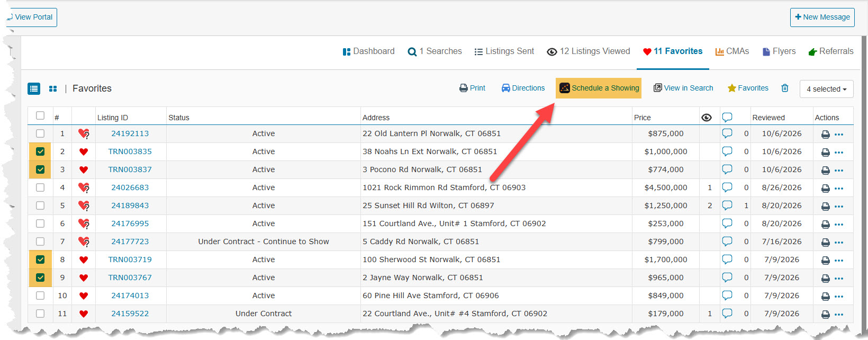Viewport: 868px width, 340px height.
Task: Open the Dashboard tab
Action: (x=368, y=51)
